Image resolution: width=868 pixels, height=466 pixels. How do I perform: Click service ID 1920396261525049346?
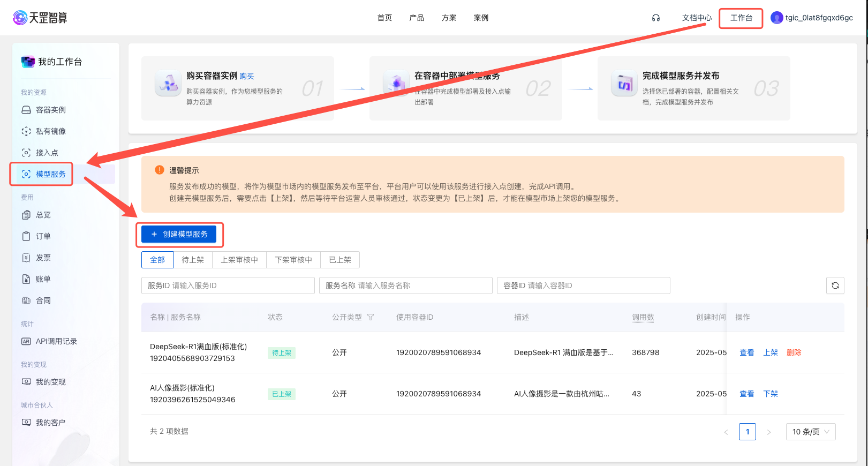[x=192, y=400]
